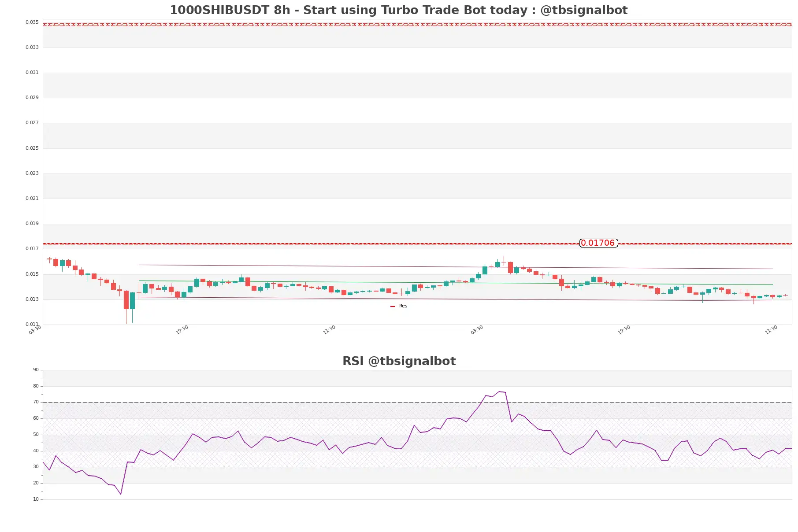Select the 0.031 price axis label
Viewport: 798px width, 532px height.
32,73
